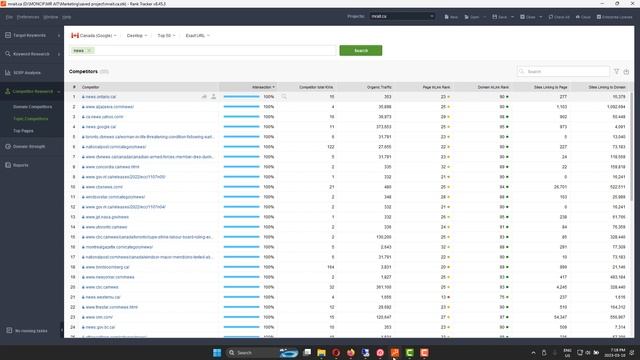This screenshot has width=640, height=360.
Task: Click the export icon beside the filter
Action: point(626,71)
